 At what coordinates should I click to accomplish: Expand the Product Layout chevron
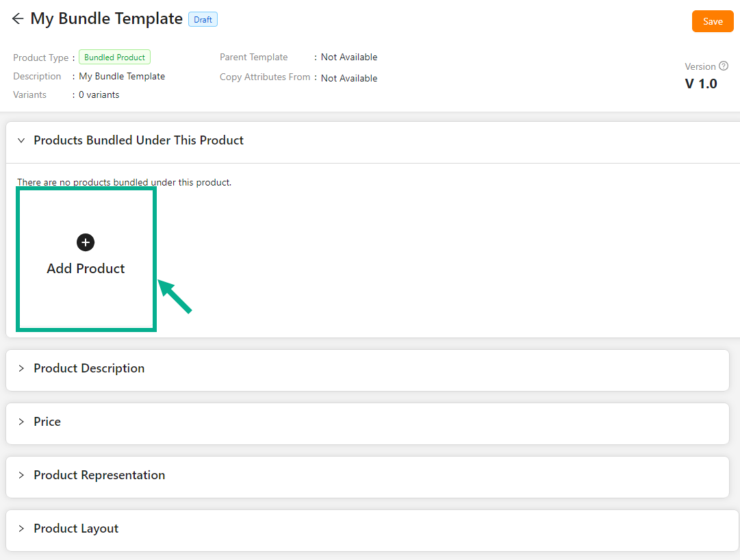tap(21, 529)
